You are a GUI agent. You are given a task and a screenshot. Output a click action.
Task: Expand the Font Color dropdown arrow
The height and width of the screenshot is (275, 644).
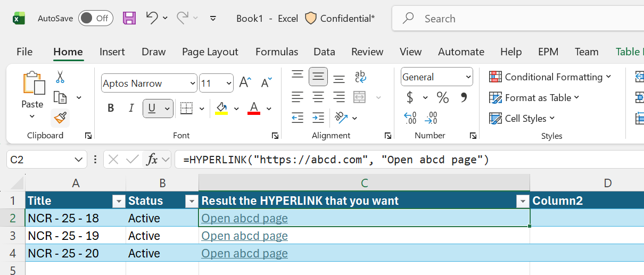point(269,109)
